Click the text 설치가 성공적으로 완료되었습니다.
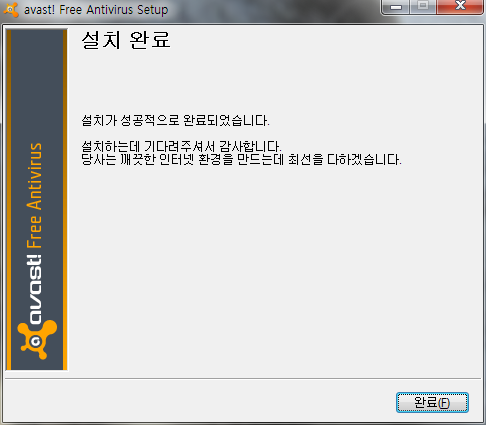The height and width of the screenshot is (425, 486). (x=175, y=121)
